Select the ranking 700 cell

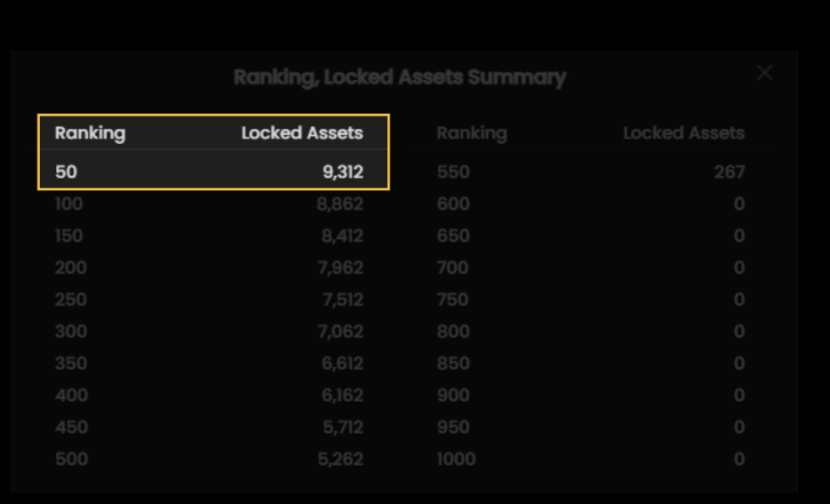tap(453, 268)
